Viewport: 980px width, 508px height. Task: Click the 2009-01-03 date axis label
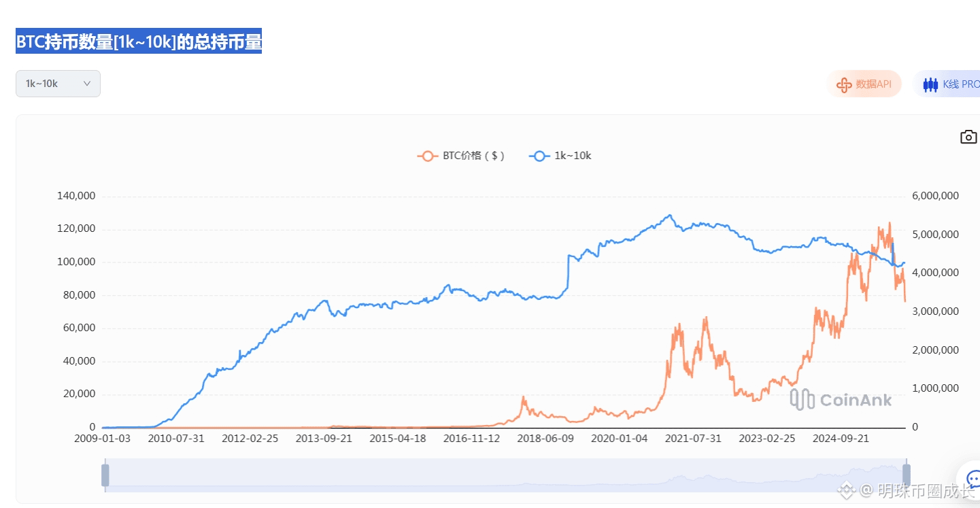point(102,439)
